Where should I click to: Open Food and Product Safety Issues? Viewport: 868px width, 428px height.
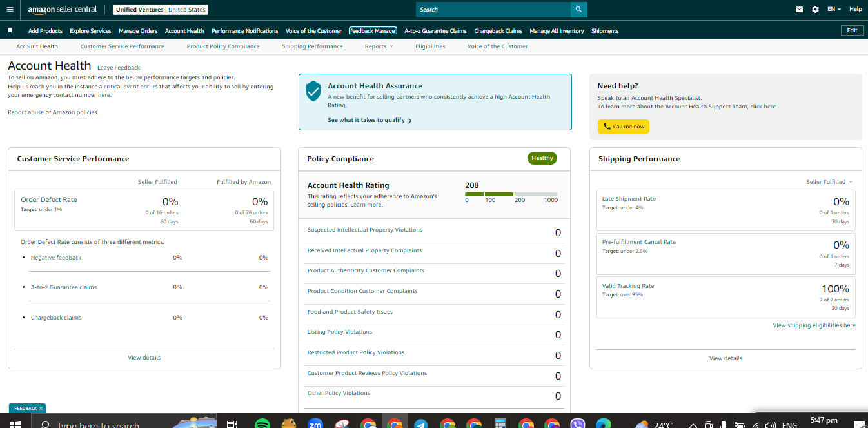coord(350,312)
